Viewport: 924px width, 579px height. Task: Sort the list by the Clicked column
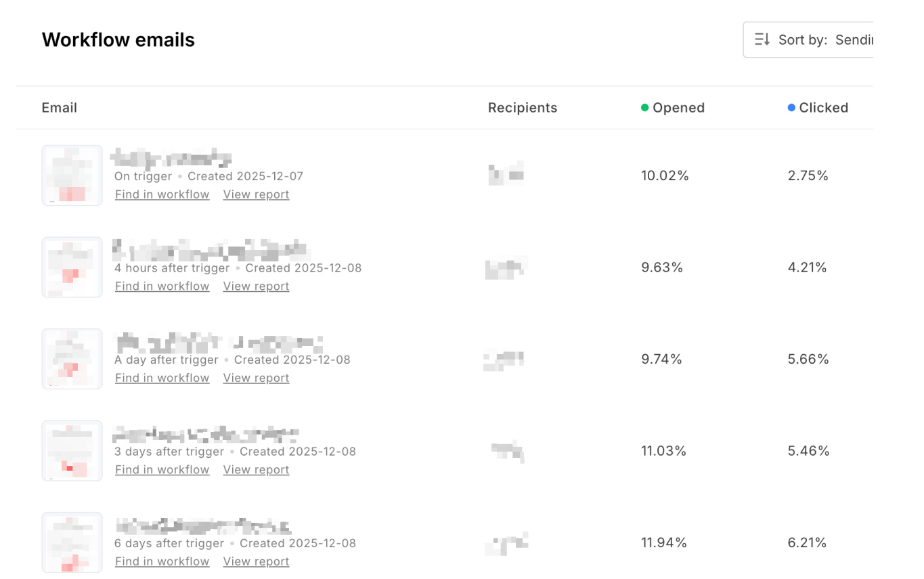pos(823,107)
